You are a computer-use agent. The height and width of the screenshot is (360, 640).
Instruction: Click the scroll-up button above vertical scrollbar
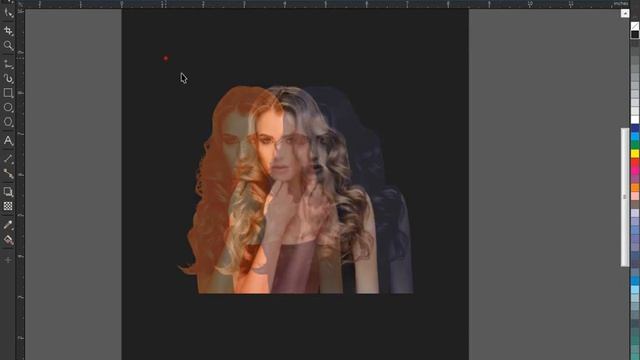(x=625, y=13)
